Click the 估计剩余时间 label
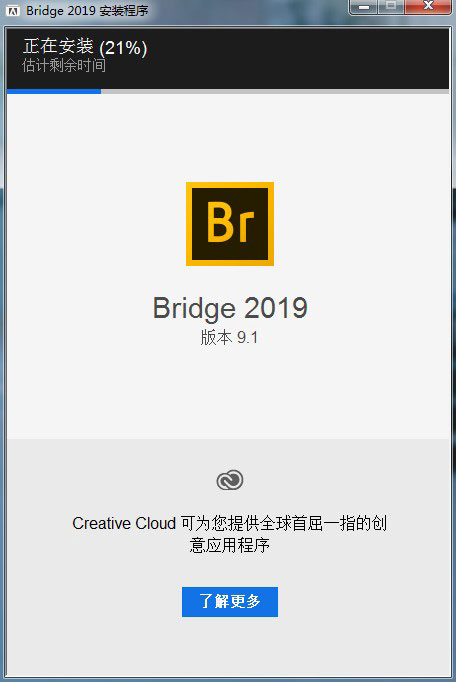Screen dimensions: 456x682 (x=64, y=66)
